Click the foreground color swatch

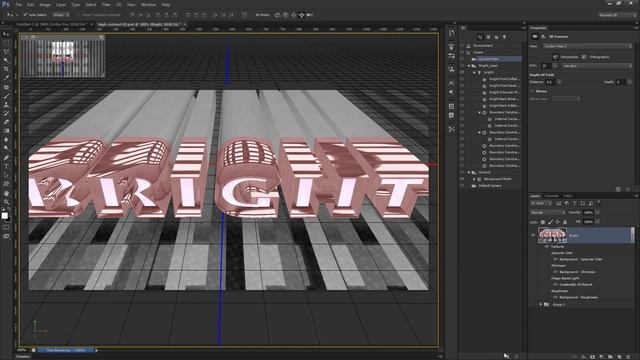pos(4,215)
